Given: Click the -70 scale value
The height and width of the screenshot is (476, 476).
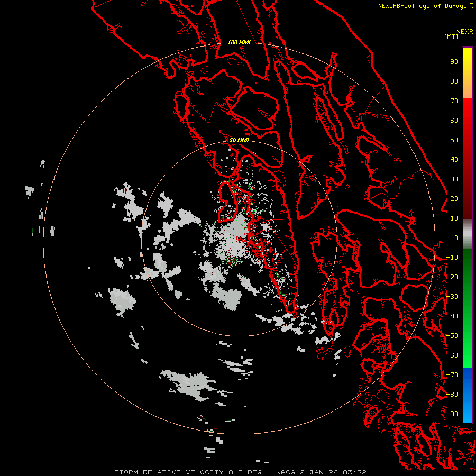Looking at the screenshot, I should click(x=452, y=375).
